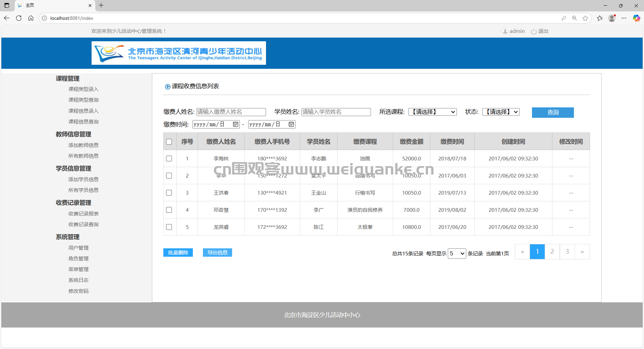Click the 退出 power icon
This screenshot has height=349, width=644.
(x=534, y=31)
